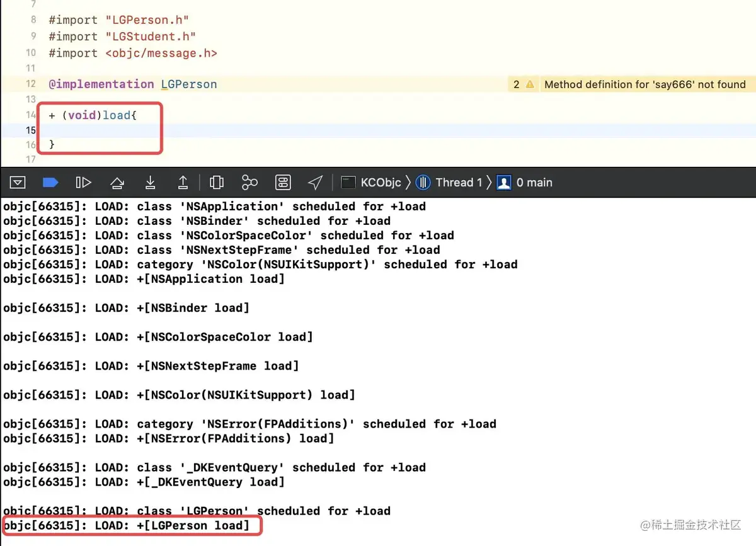The width and height of the screenshot is (756, 546).
Task: Click console line class 'NSApplication' scheduled for +load
Action: click(x=215, y=206)
